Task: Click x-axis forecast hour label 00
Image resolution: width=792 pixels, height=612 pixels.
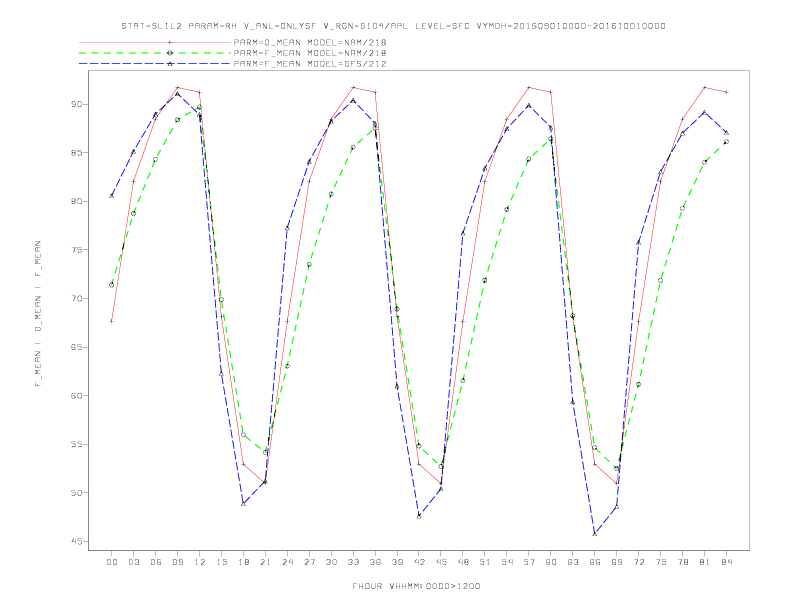Action: tap(112, 562)
